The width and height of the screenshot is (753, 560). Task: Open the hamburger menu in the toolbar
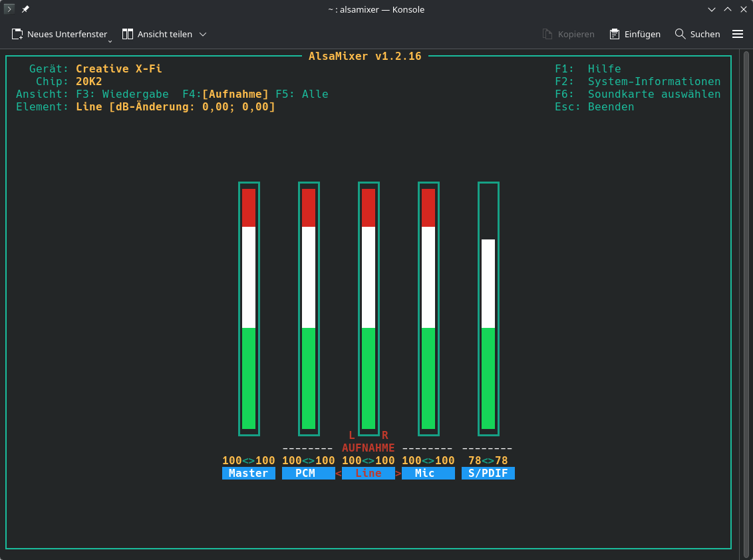click(738, 34)
